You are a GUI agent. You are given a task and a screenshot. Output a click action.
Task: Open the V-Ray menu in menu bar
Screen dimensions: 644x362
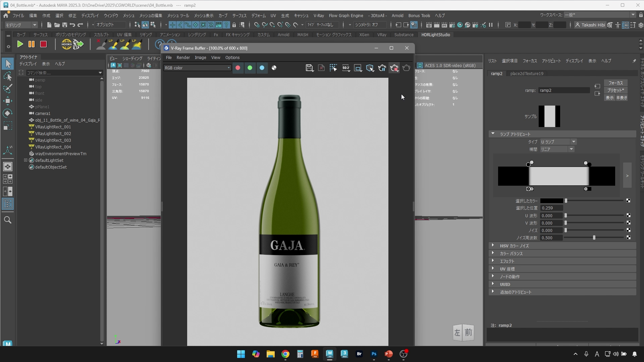pos(318,16)
